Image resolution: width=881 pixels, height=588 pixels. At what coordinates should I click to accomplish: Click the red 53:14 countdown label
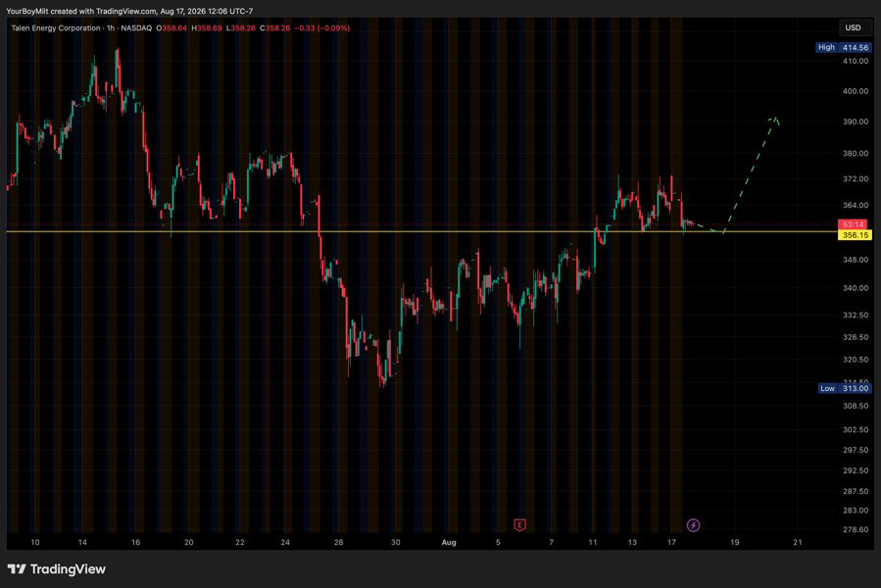click(x=853, y=224)
